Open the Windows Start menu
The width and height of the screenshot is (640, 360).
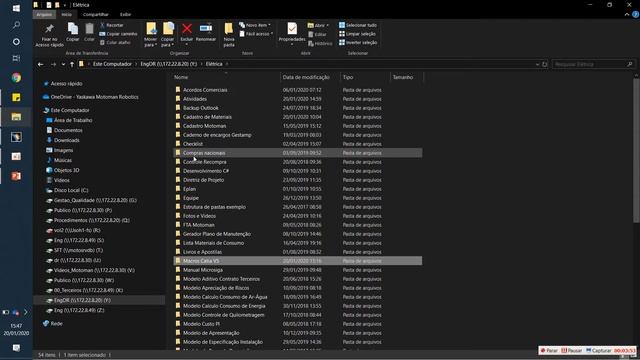click(16, 8)
